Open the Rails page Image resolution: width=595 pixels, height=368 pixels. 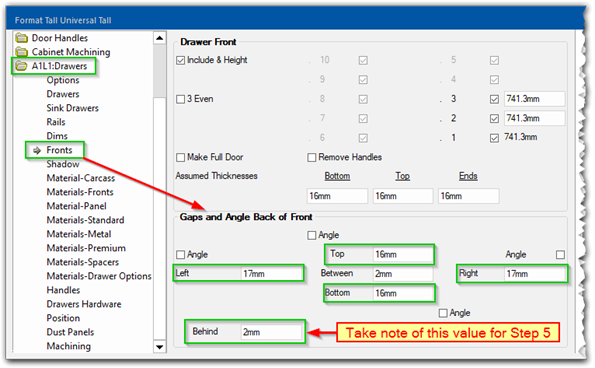click(56, 122)
